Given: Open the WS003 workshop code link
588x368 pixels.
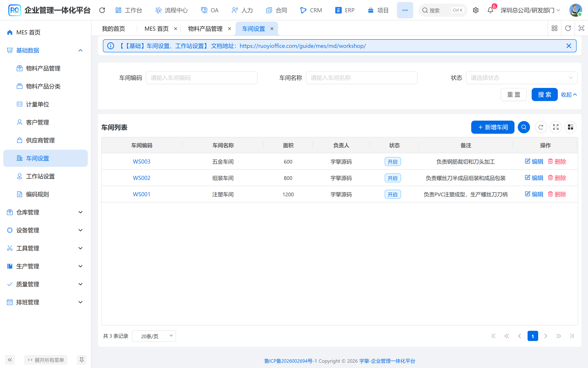Looking at the screenshot, I should (x=141, y=162).
